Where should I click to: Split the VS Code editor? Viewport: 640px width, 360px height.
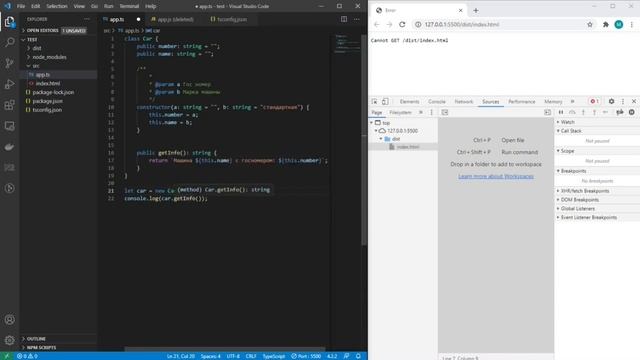(344, 19)
